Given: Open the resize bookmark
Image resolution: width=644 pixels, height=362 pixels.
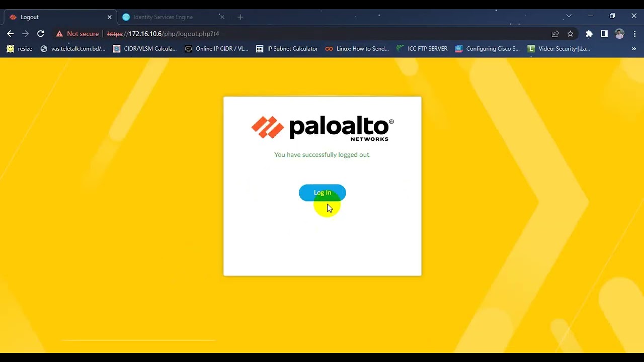Looking at the screenshot, I should point(20,49).
